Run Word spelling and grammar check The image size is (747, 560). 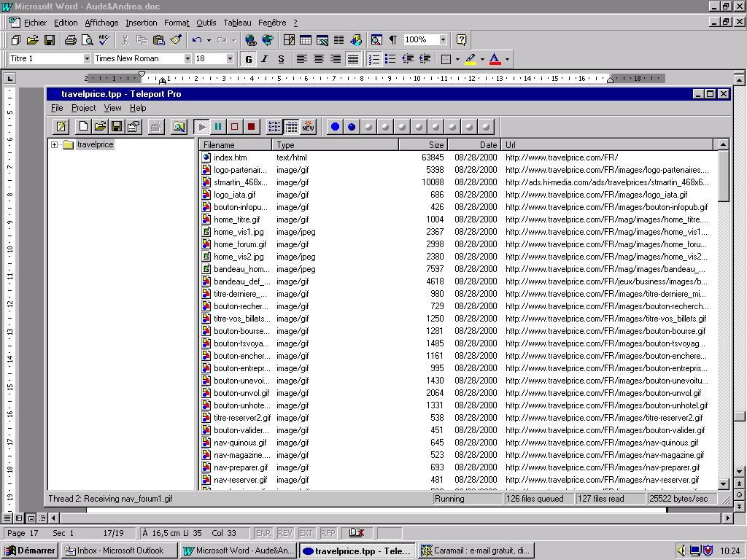104,40
